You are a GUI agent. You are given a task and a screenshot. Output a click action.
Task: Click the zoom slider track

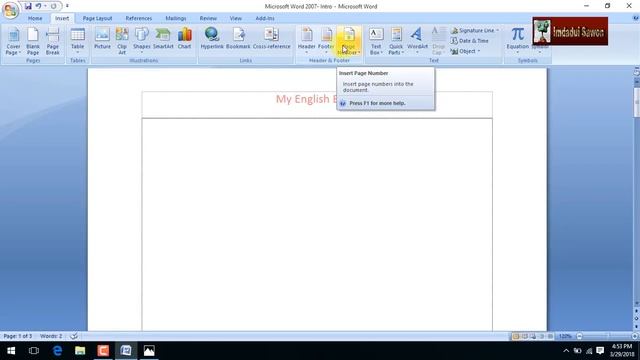(x=607, y=336)
